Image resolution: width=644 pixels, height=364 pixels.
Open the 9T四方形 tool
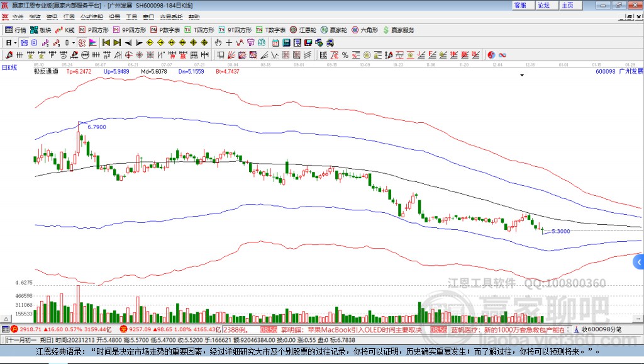[x=235, y=30]
